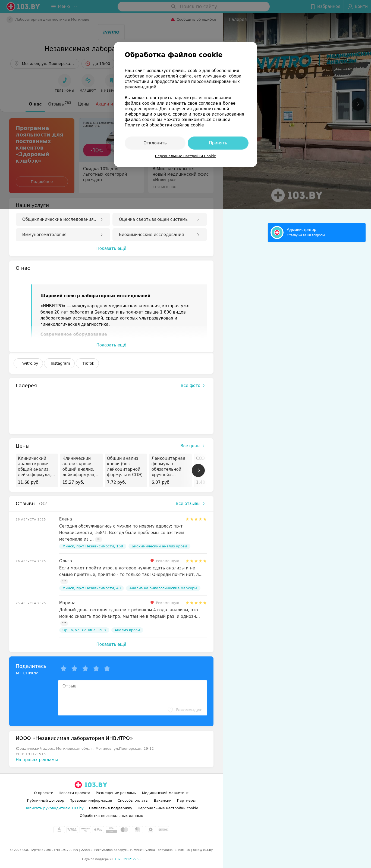
Task: Open working hours до 15:00 chip
Action: point(98,64)
